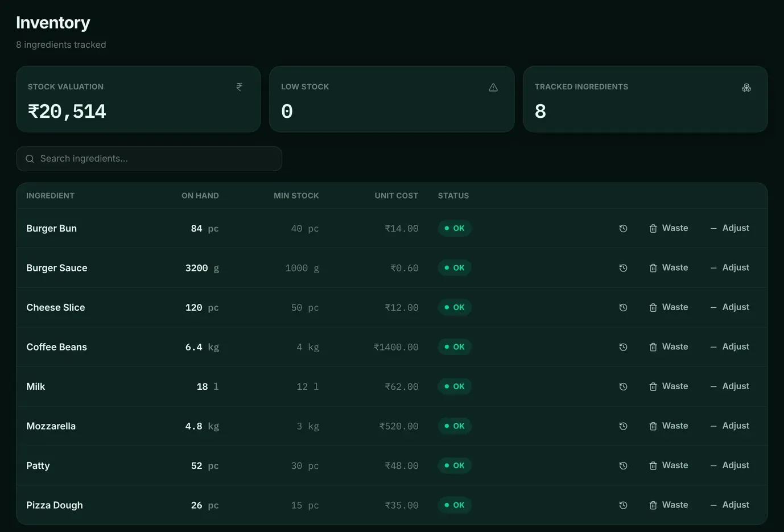Screen dimensions: 784x532
Task: Open history for Coffee Beans row
Action: point(623,347)
